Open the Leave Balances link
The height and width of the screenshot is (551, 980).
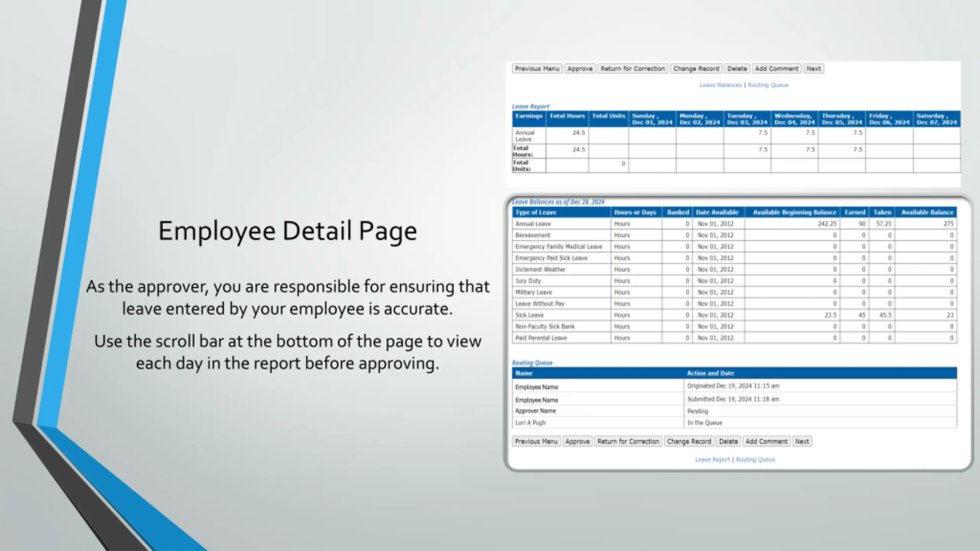[x=720, y=85]
